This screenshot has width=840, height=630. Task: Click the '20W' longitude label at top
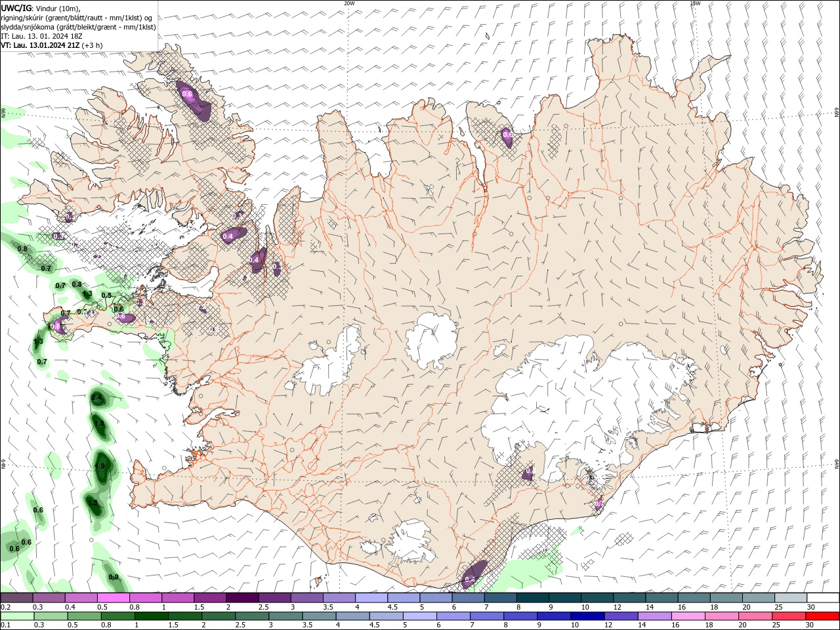(349, 3)
